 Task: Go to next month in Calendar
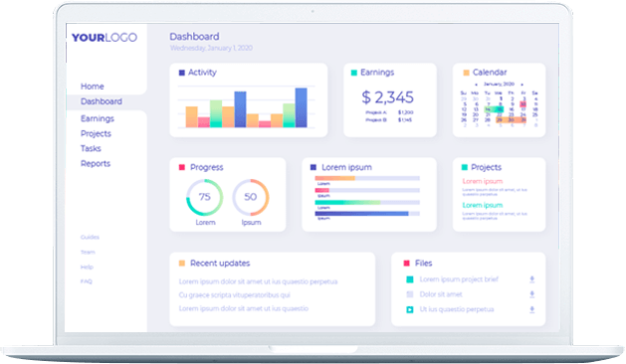(522, 85)
